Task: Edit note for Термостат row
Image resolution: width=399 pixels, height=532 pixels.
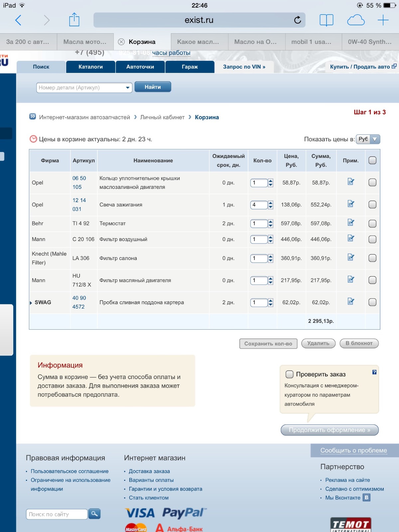Action: pos(351,222)
